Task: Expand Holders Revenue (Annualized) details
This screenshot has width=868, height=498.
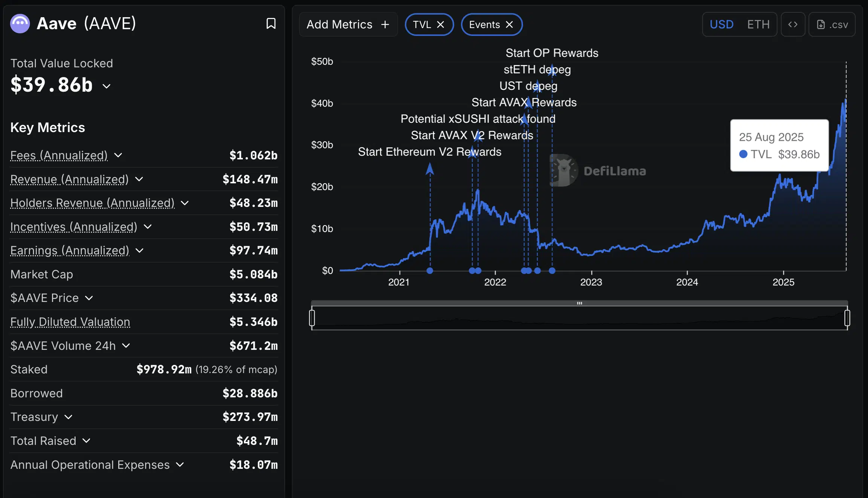Action: point(185,203)
